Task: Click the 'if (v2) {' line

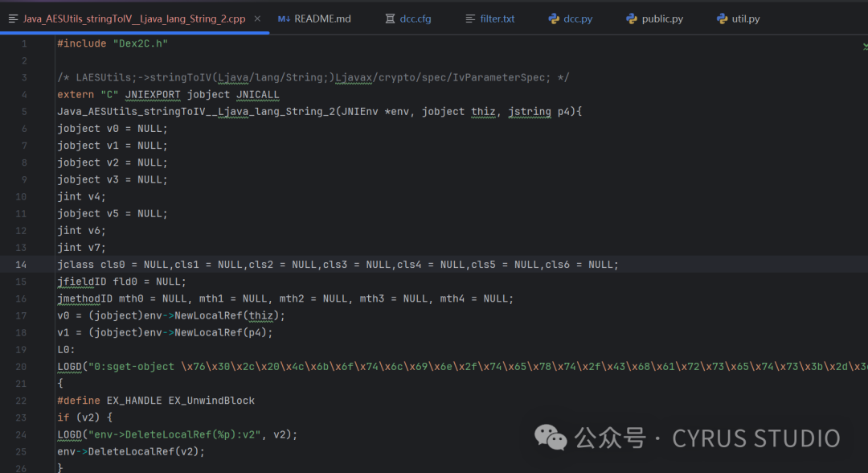Action: (84, 417)
